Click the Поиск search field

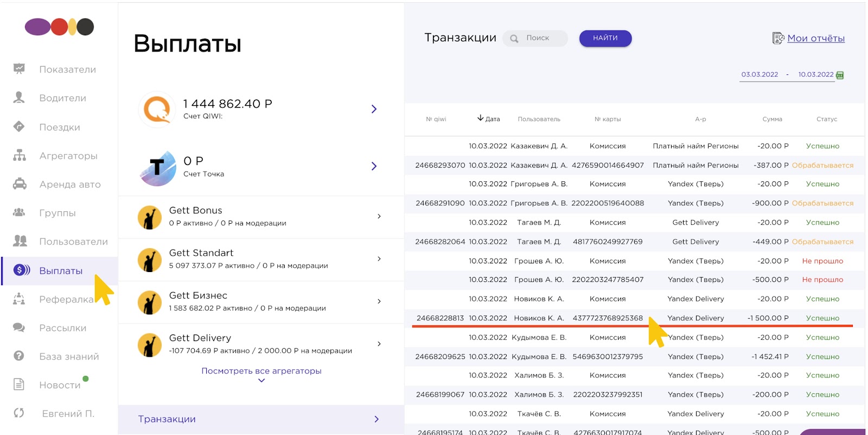(x=535, y=38)
